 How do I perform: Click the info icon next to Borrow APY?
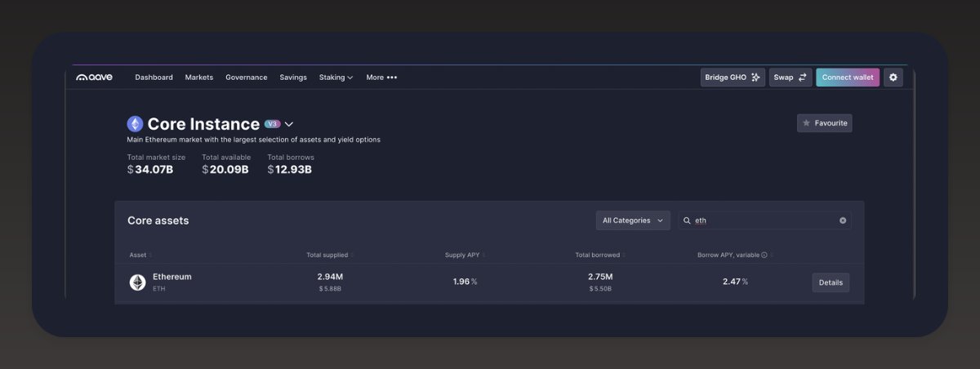click(764, 255)
